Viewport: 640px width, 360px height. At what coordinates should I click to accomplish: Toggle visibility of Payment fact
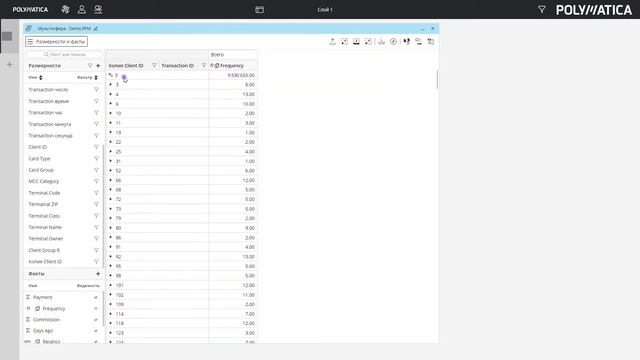coord(96,298)
